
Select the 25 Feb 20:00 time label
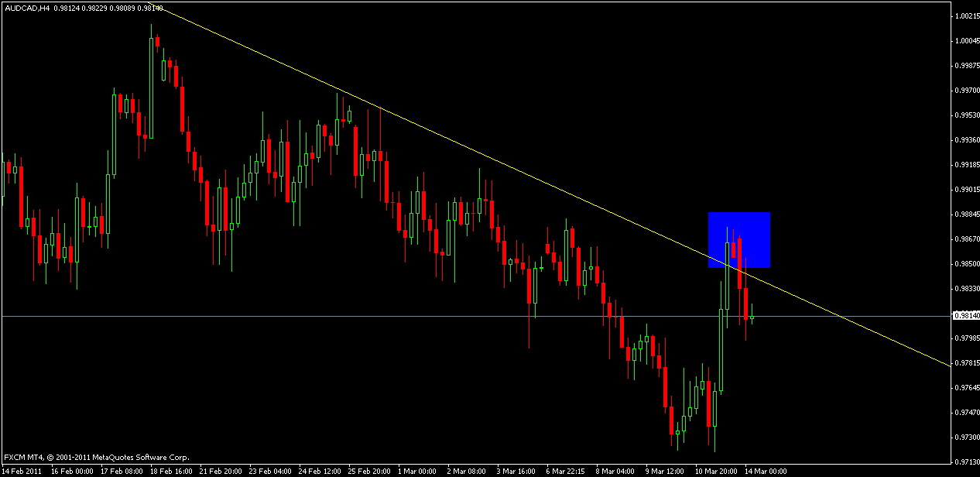(x=369, y=471)
